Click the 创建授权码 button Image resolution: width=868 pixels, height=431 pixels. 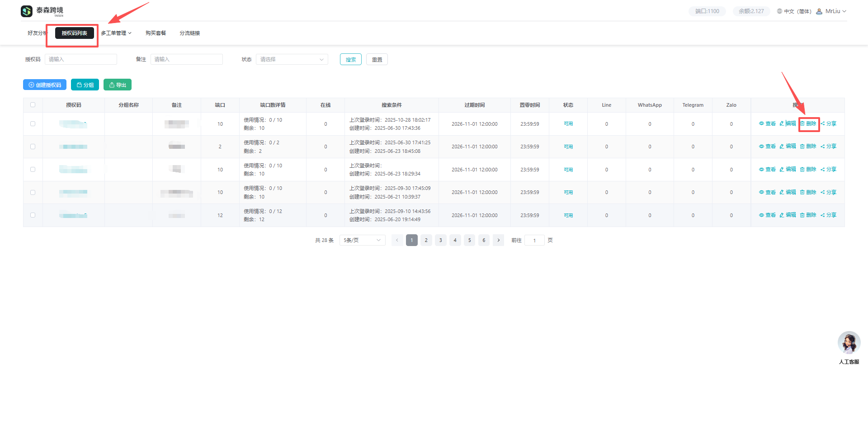click(x=45, y=85)
